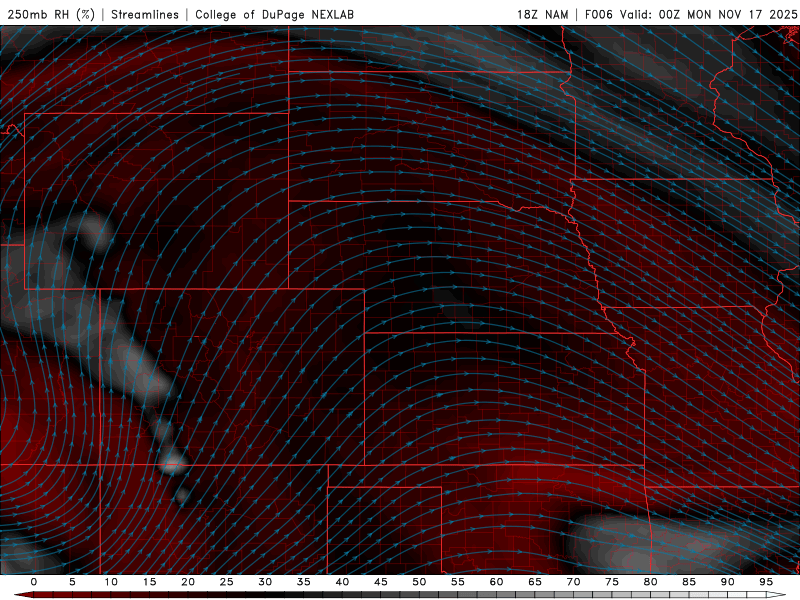Click the 90 label on color scale
This screenshot has width=800, height=600.
click(728, 582)
